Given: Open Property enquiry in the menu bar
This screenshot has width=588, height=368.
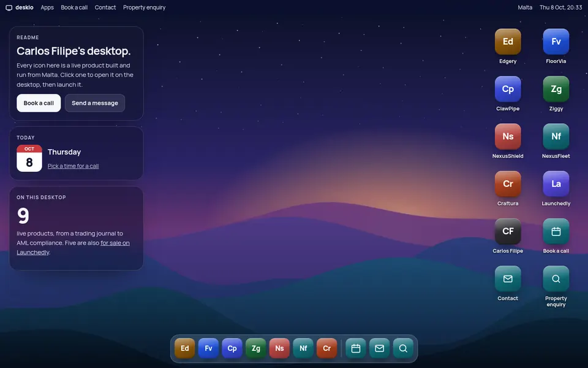Looking at the screenshot, I should point(144,7).
